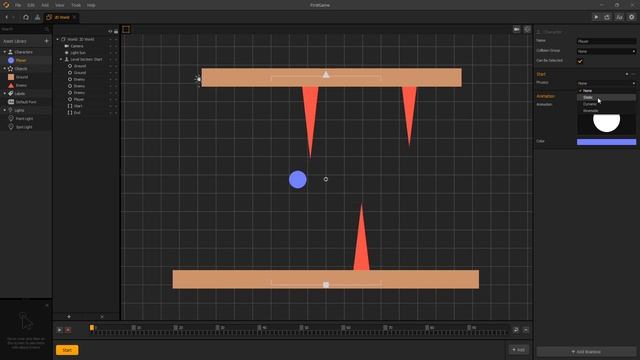
Task: Click Add Behavior button
Action: point(586,351)
